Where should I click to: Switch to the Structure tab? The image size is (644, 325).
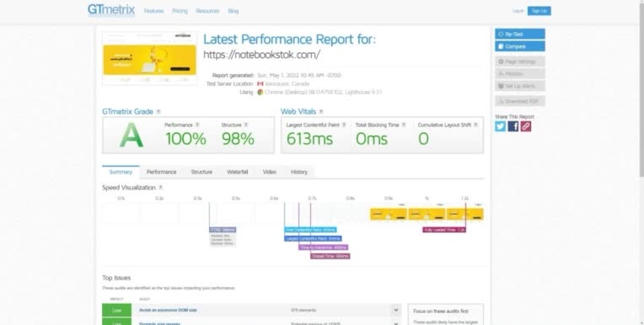201,172
